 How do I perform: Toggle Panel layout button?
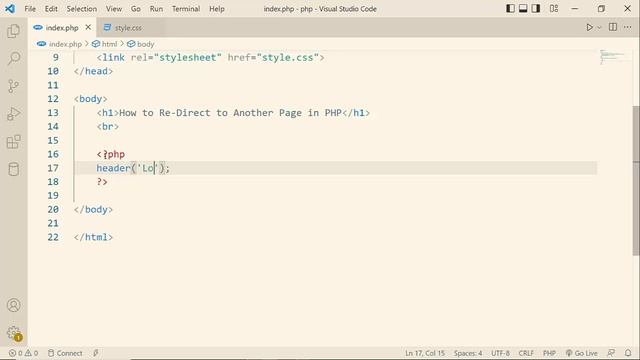coord(523,9)
